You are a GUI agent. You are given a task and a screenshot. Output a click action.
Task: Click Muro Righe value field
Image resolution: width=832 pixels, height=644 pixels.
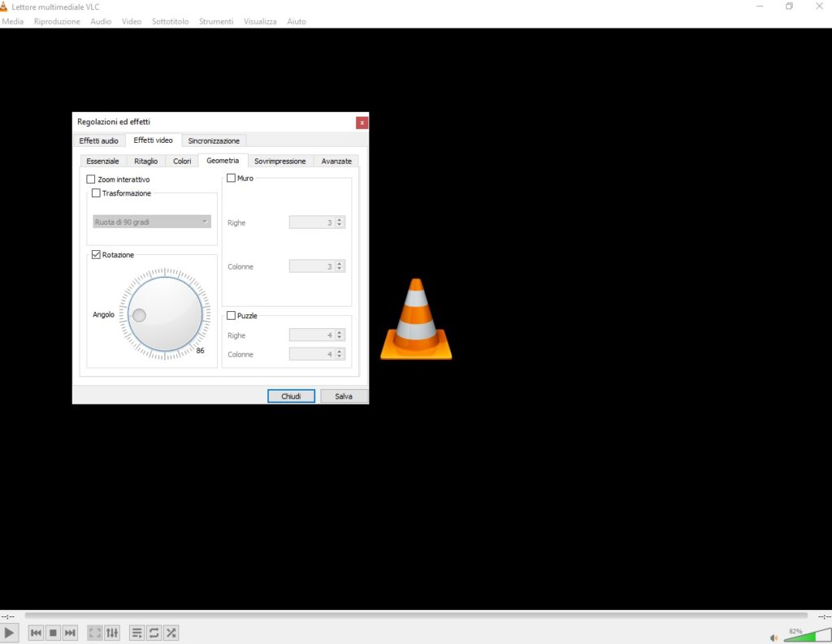point(312,223)
